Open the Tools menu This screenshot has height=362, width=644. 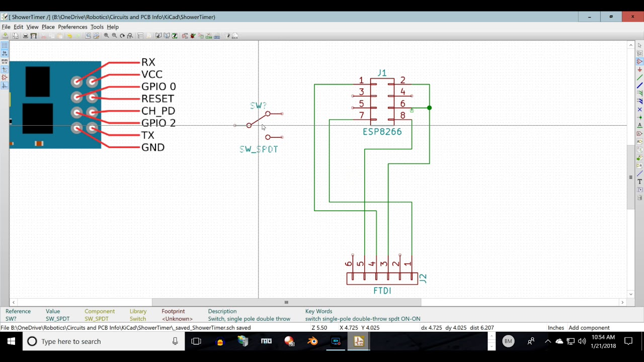click(97, 27)
